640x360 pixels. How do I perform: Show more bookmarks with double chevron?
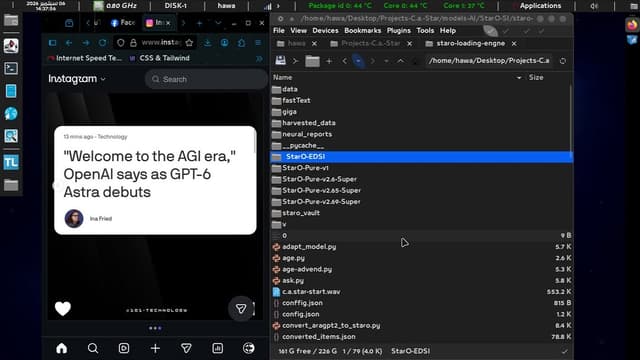coord(259,58)
